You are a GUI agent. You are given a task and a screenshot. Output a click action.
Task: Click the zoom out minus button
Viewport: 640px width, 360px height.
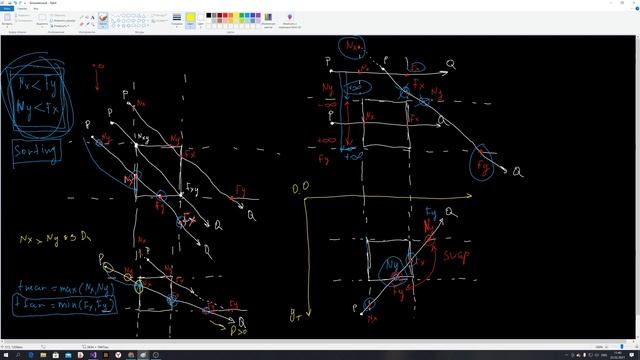tap(606, 347)
